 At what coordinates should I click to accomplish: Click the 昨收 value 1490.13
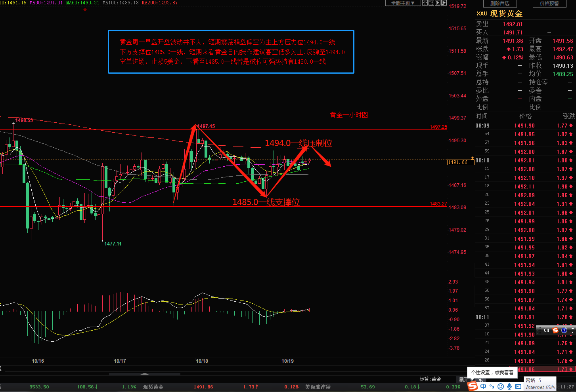point(563,66)
